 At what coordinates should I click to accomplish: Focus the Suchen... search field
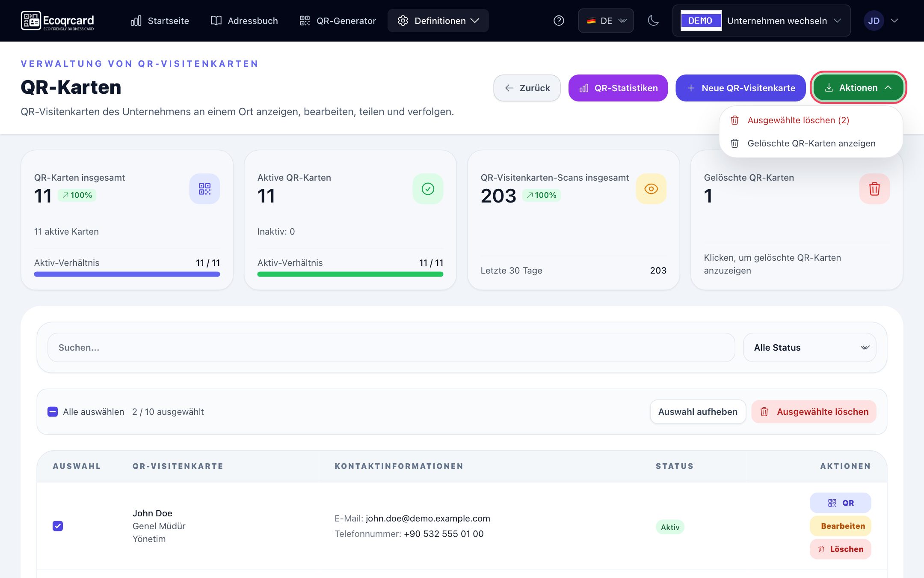point(391,348)
